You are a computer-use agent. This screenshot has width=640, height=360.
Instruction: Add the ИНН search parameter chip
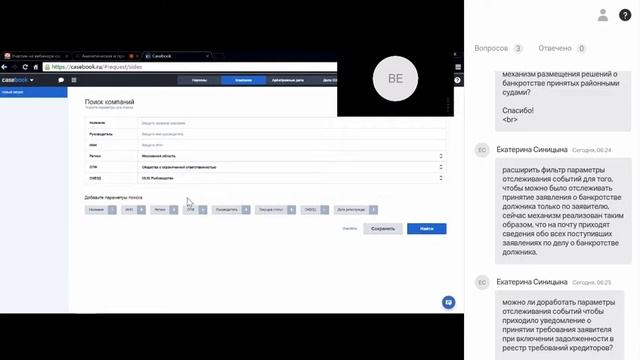coord(133,210)
